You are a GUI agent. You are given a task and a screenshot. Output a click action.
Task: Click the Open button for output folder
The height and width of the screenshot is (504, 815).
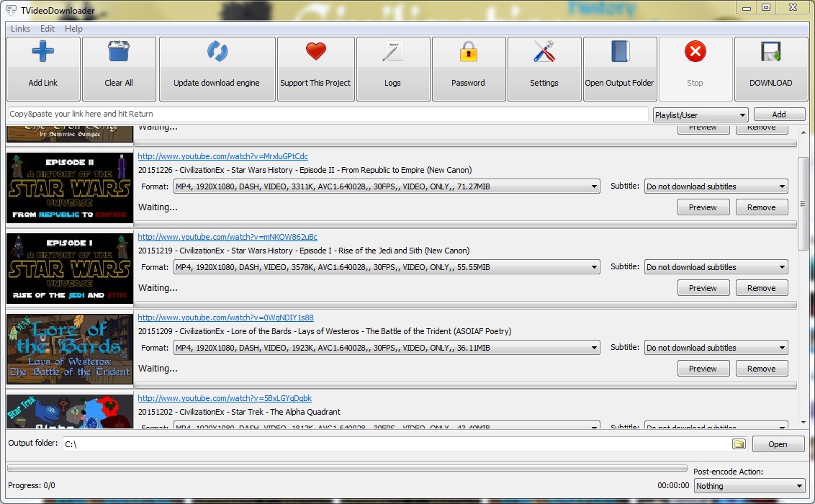778,444
